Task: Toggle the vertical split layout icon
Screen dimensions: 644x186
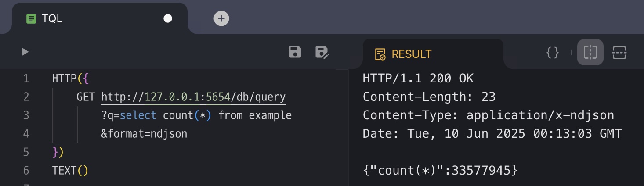Action: pos(590,53)
